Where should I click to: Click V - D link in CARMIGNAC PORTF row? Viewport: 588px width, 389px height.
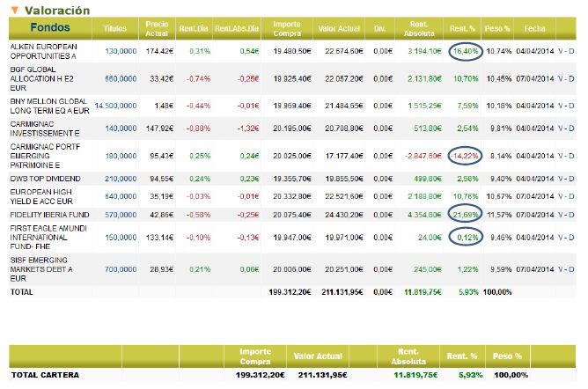pyautogui.click(x=566, y=156)
